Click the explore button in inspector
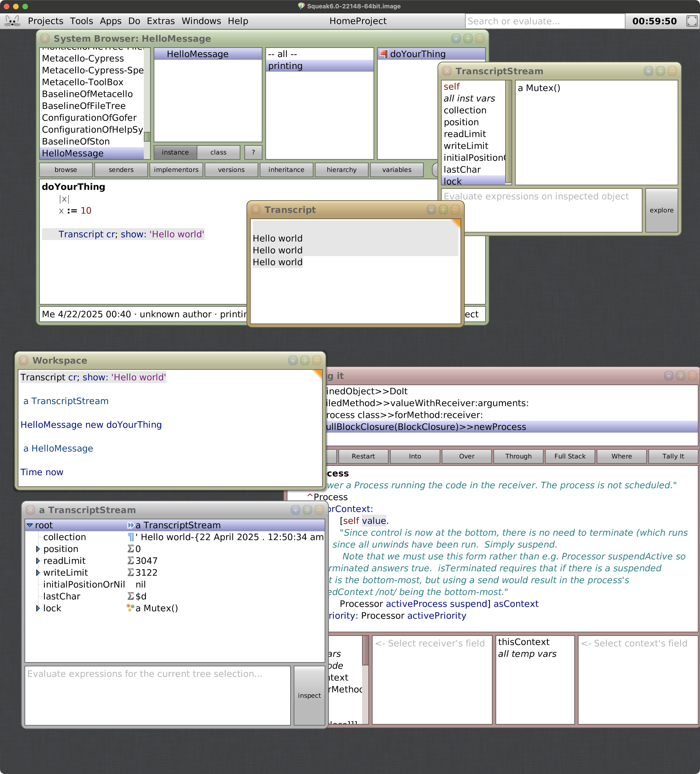This screenshot has width=700, height=774. (x=661, y=210)
